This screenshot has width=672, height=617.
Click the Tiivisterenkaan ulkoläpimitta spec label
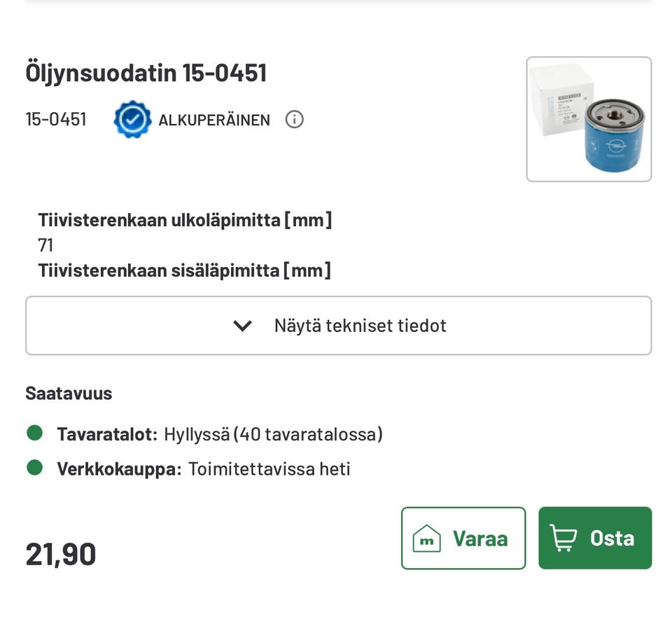click(x=185, y=221)
